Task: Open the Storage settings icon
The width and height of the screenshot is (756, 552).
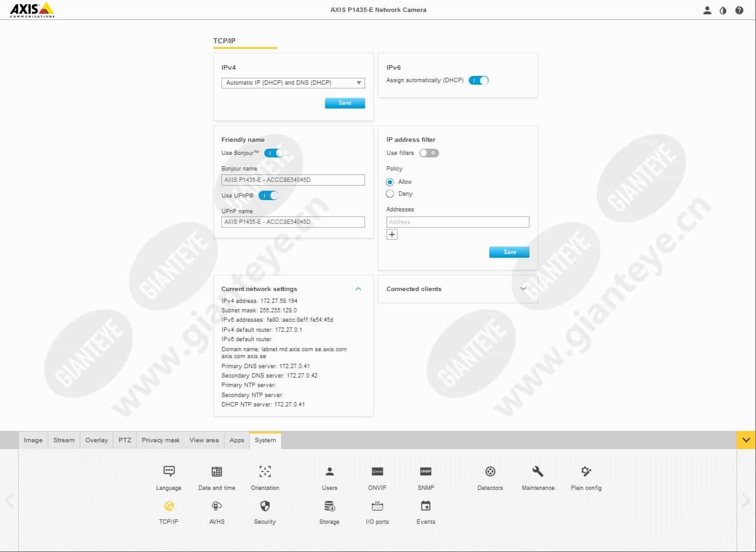Action: coord(329,506)
